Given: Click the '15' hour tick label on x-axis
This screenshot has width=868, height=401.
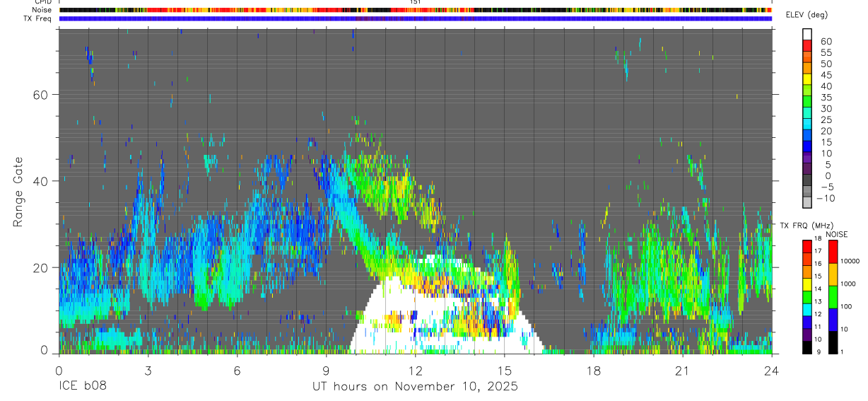Looking at the screenshot, I should tap(505, 370).
